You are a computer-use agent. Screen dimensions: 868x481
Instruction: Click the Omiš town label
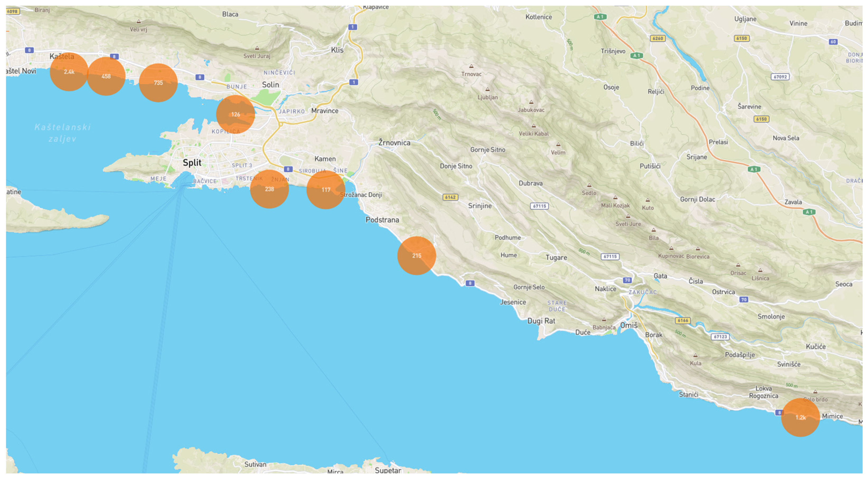629,325
